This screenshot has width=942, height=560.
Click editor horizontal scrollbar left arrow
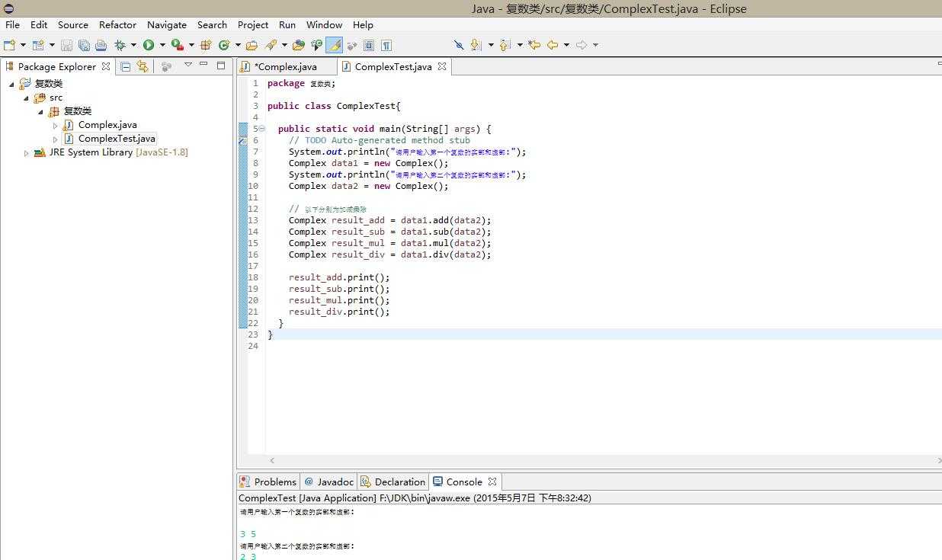[x=272, y=460]
